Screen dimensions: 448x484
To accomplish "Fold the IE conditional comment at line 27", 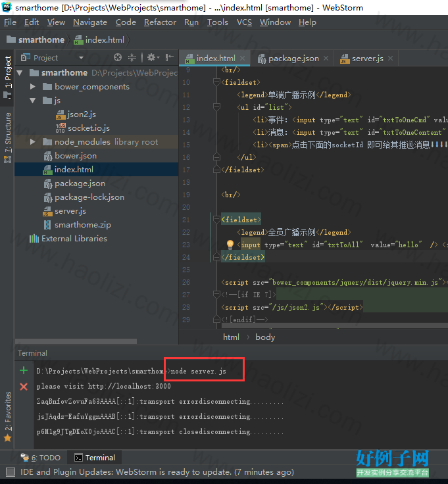I will (x=216, y=295).
